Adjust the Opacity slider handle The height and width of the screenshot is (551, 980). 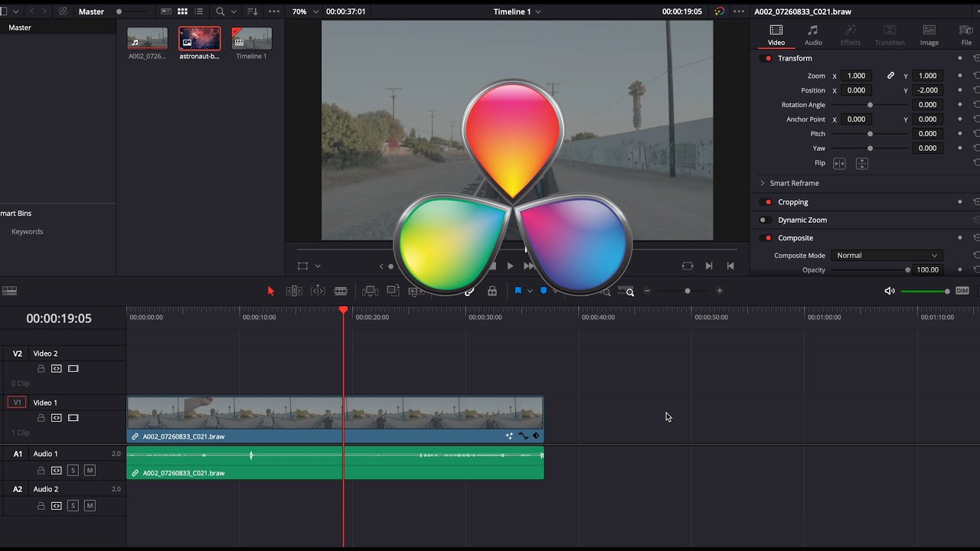point(907,269)
